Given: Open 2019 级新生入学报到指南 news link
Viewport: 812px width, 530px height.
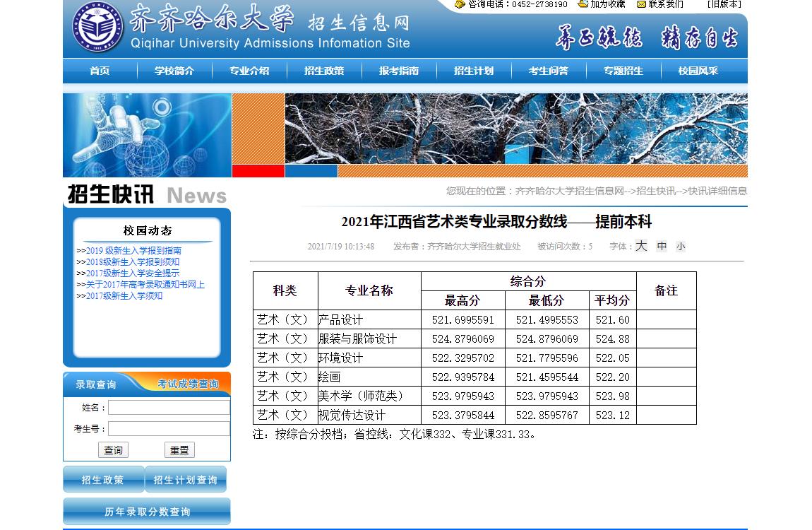Looking at the screenshot, I should pos(133,250).
